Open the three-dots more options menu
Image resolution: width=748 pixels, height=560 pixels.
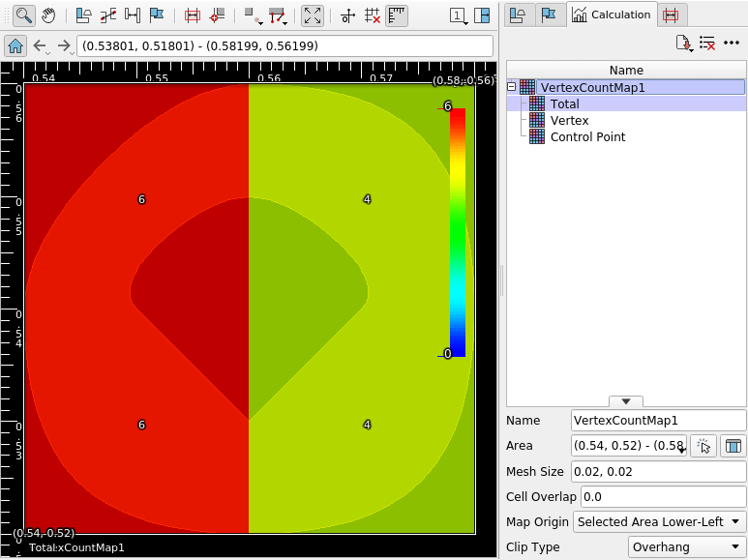click(732, 43)
